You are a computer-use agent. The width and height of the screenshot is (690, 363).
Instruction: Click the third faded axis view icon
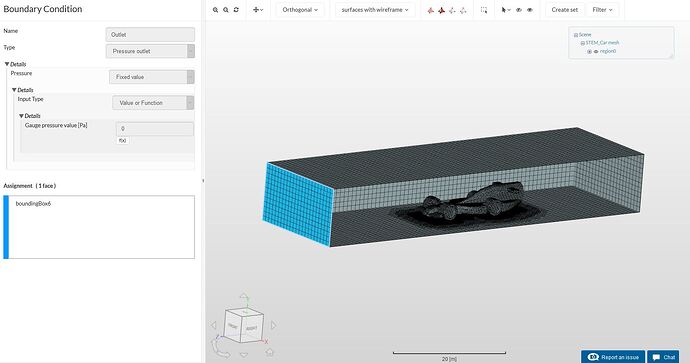point(452,10)
